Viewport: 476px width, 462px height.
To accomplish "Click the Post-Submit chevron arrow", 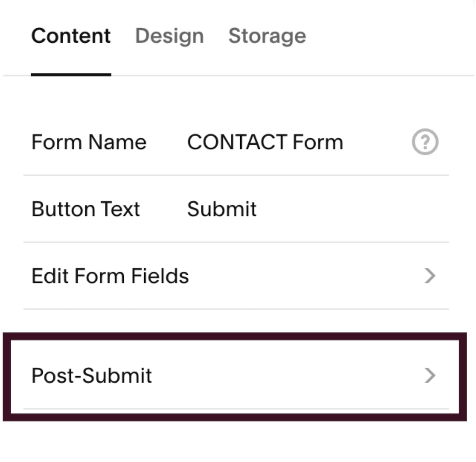I will click(430, 376).
